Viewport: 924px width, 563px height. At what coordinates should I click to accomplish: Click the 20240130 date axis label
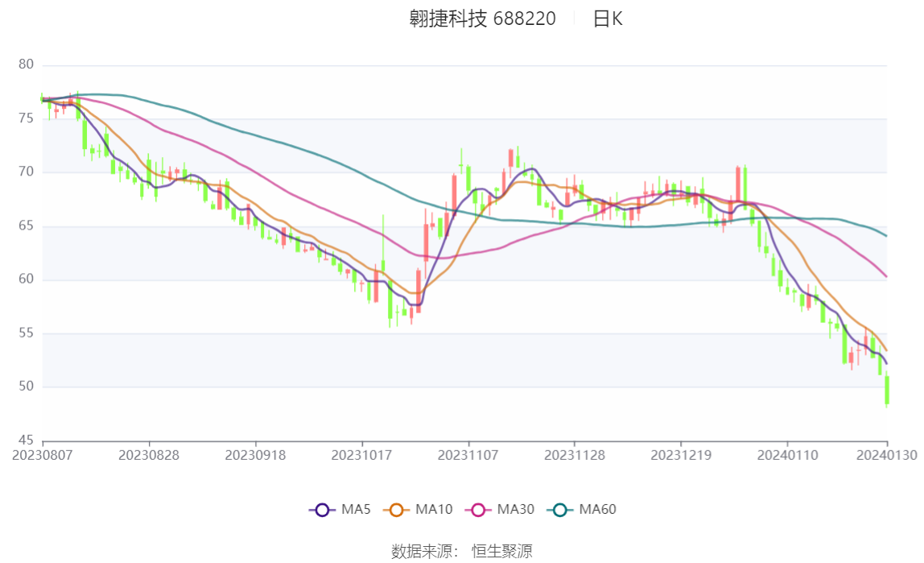click(887, 455)
